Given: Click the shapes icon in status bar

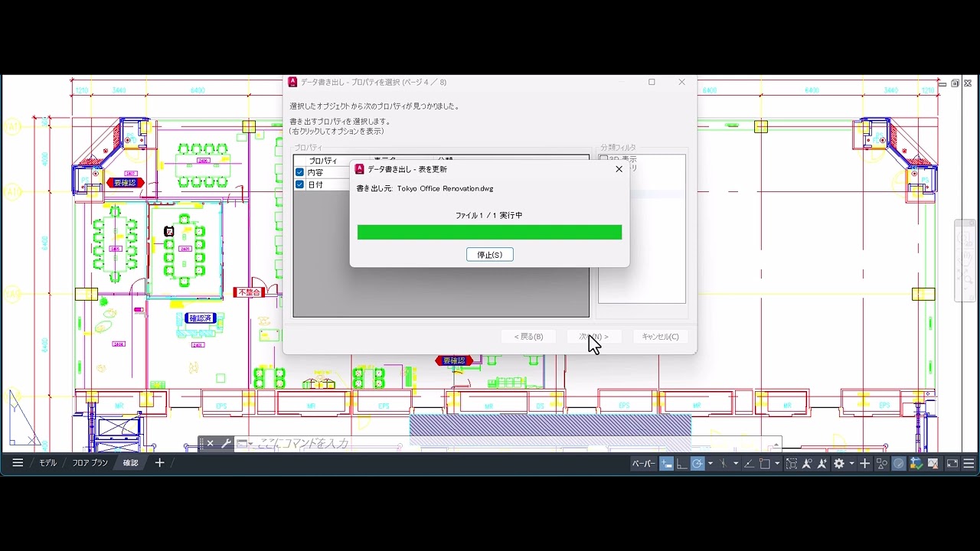Looking at the screenshot, I should point(882,464).
